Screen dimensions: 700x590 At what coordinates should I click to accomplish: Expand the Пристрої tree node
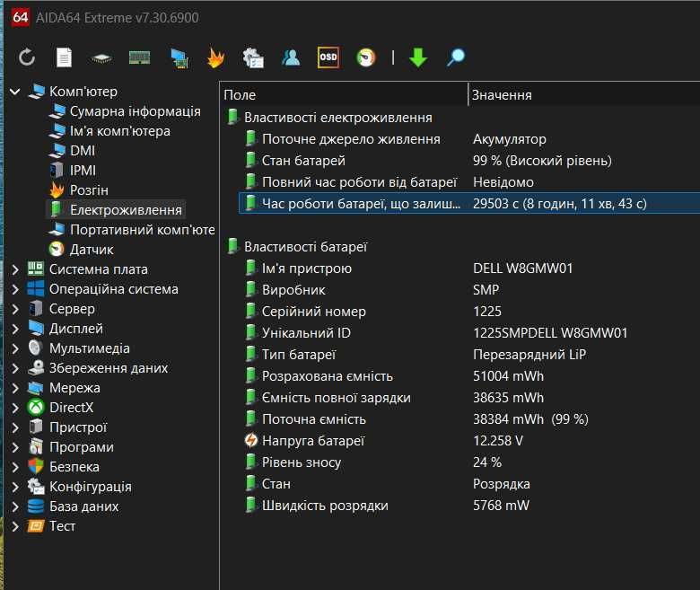pos(15,427)
